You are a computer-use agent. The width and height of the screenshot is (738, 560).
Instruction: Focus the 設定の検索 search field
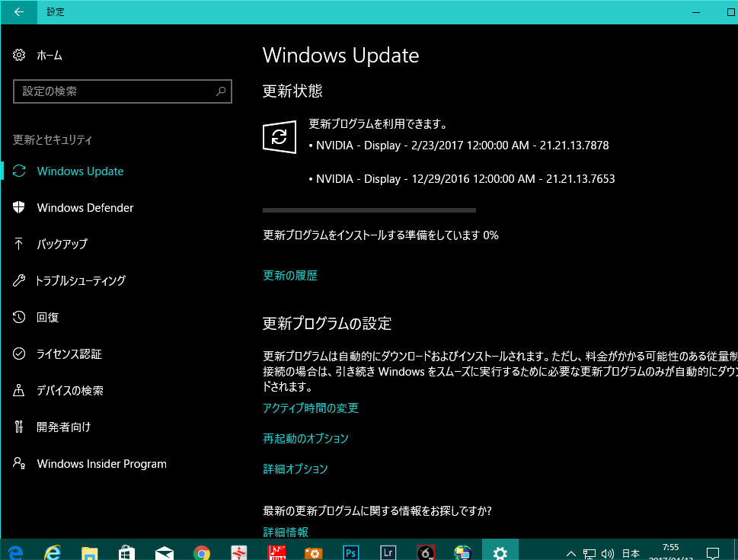(x=123, y=91)
